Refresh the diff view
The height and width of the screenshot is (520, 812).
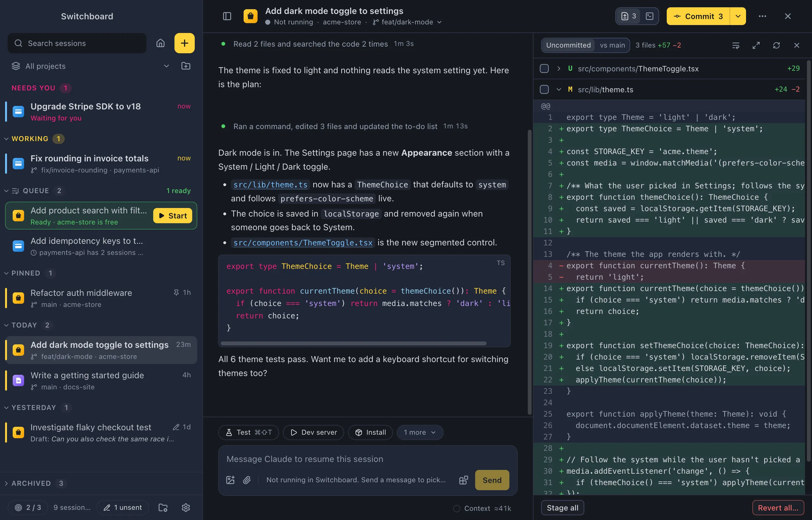tap(776, 45)
